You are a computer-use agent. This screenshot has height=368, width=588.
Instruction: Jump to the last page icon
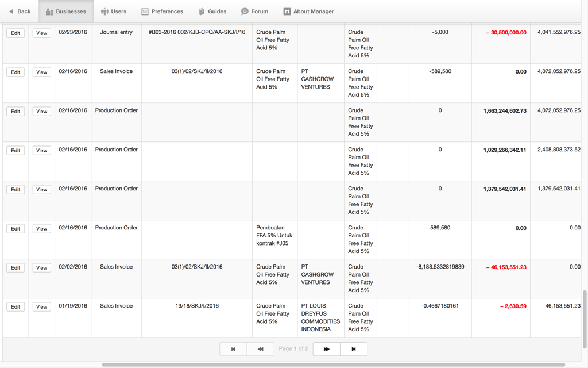tap(353, 348)
